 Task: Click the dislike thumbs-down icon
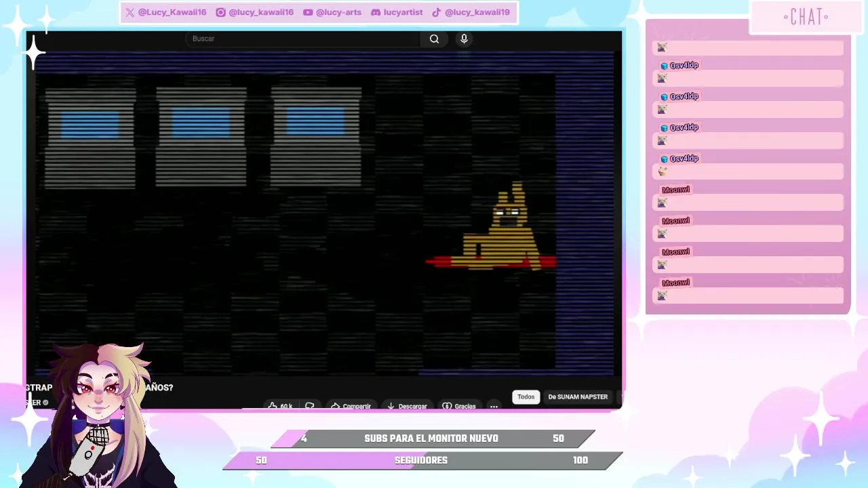pyautogui.click(x=310, y=406)
